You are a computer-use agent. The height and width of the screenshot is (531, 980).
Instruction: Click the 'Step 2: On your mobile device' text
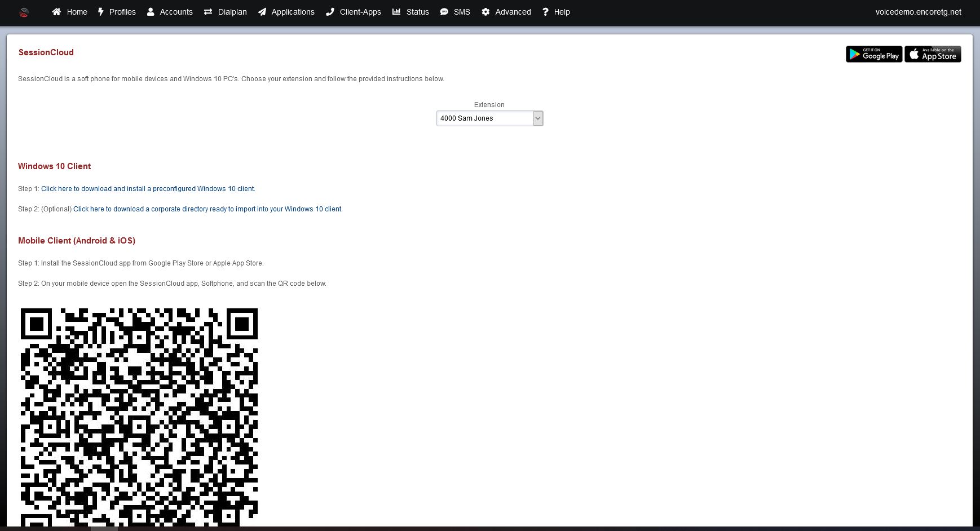tap(172, 284)
